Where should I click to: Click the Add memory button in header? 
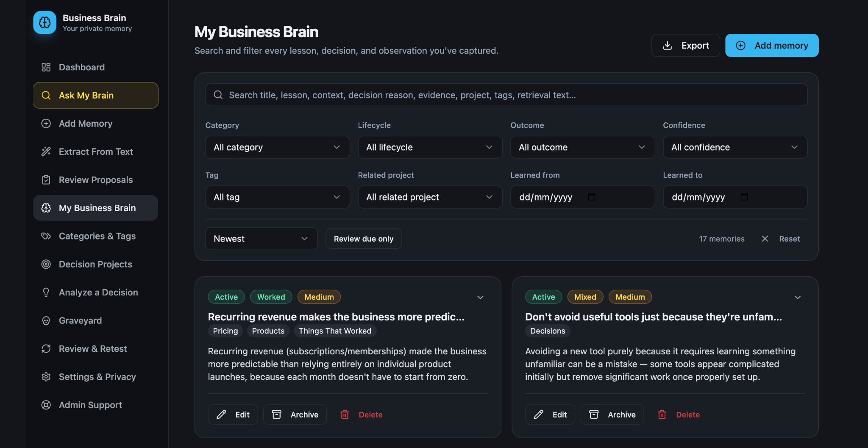tap(772, 45)
